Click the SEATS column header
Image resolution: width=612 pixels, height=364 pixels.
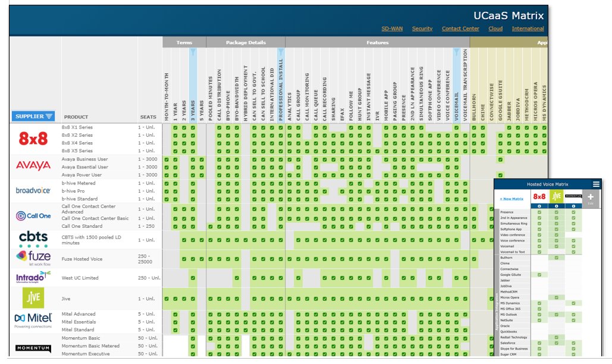(x=148, y=117)
